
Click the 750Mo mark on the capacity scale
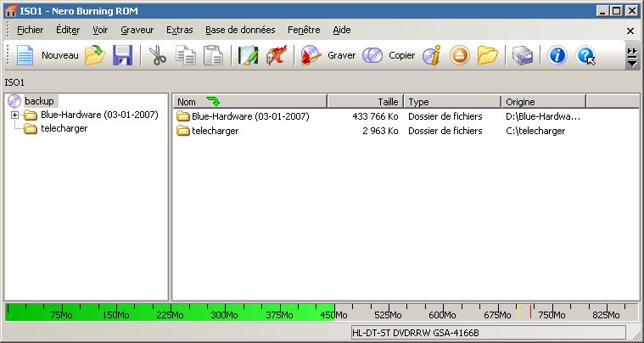point(552,315)
